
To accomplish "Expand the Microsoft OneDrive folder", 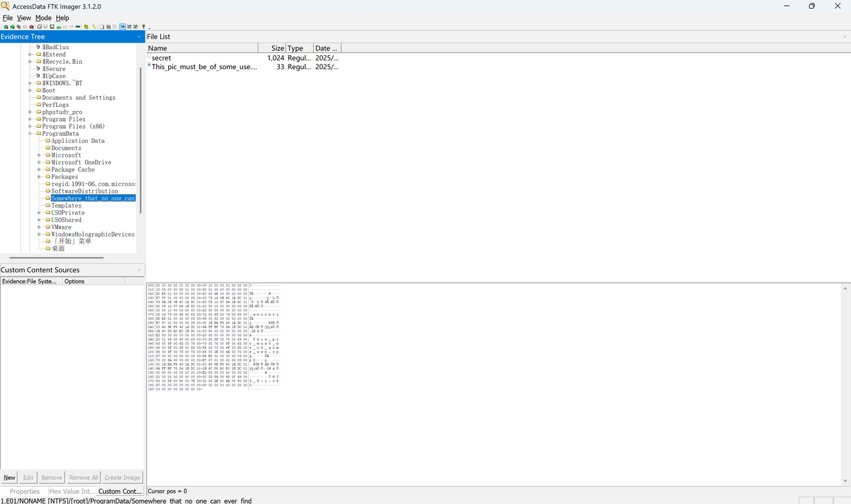I will coord(39,162).
